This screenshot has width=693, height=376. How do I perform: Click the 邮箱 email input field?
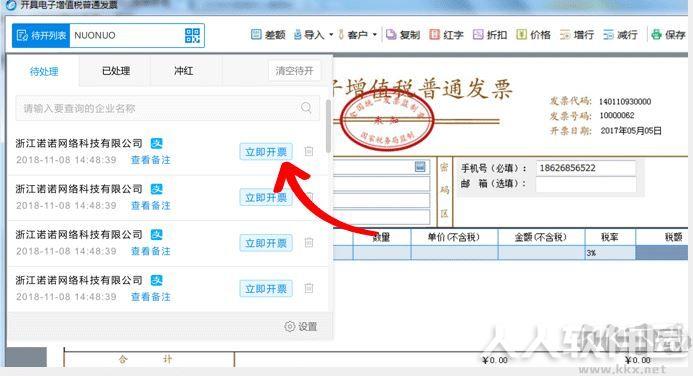pyautogui.click(x=586, y=184)
